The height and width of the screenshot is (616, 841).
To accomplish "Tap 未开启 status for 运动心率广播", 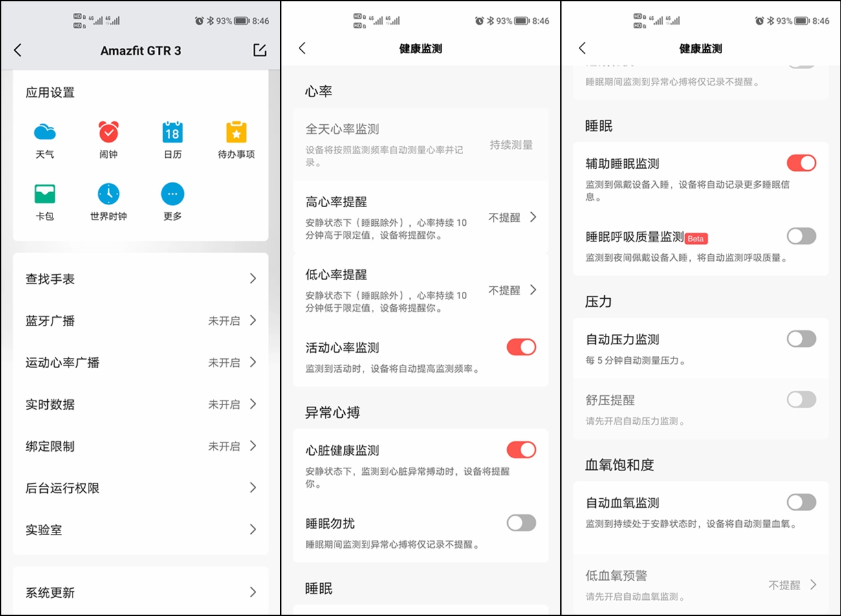I will tap(224, 363).
